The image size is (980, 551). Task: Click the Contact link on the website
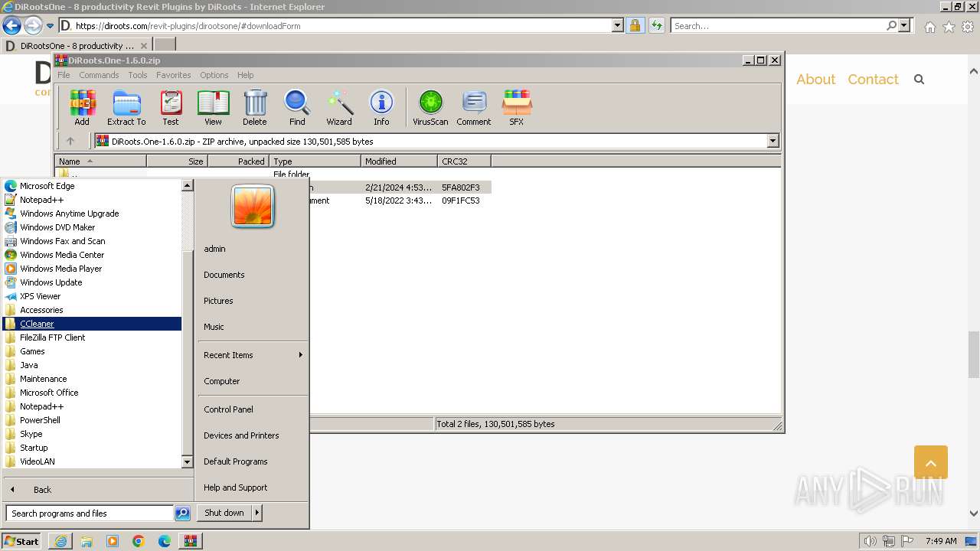(873, 80)
